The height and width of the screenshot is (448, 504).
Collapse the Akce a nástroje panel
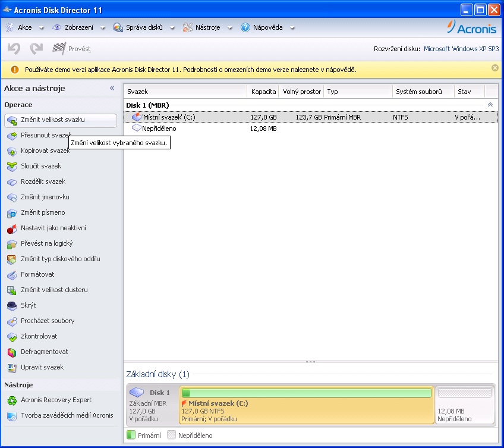coord(112,88)
